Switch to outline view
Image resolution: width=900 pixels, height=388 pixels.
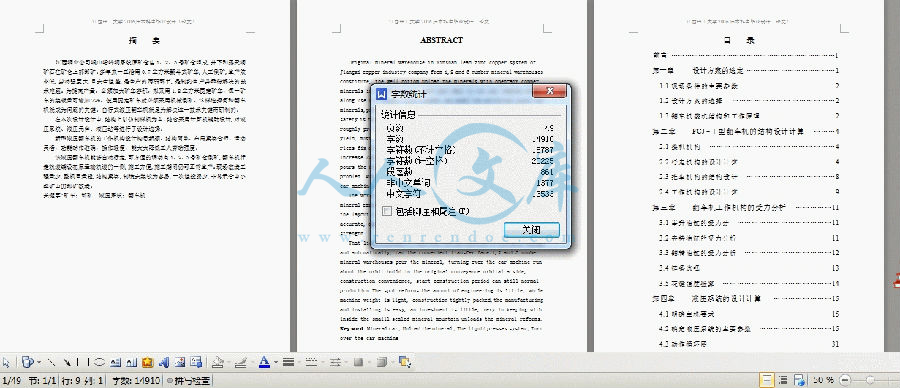click(783, 380)
